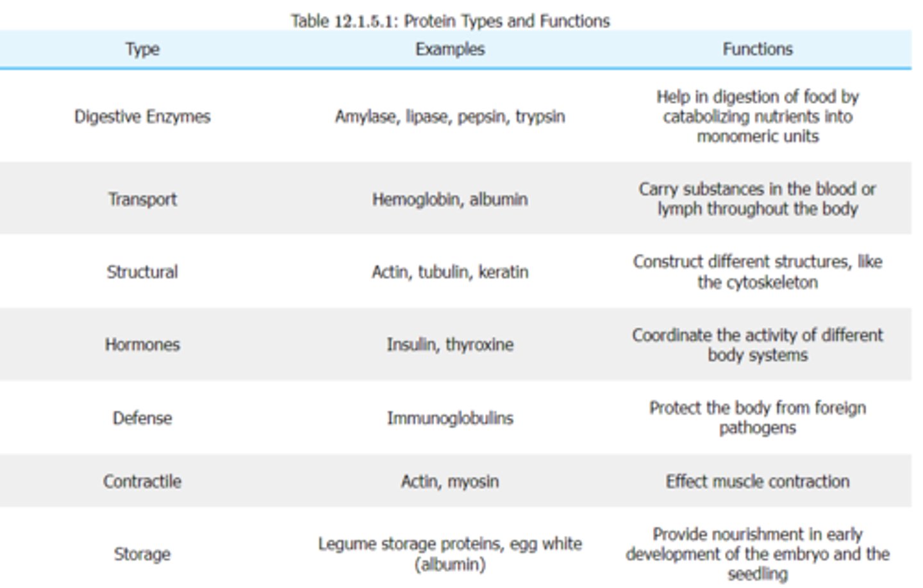The height and width of the screenshot is (588, 923).
Task: Click the Contractile type cell
Action: (142, 481)
